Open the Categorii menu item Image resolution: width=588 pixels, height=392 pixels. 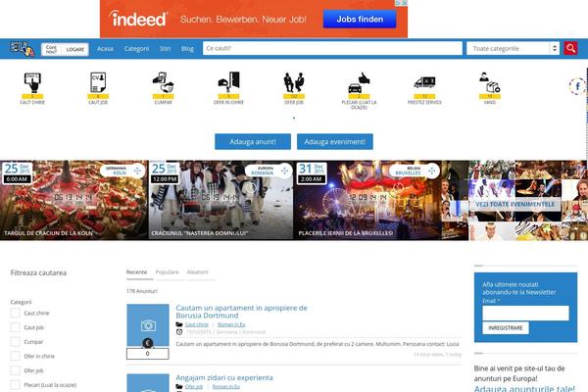[x=136, y=49]
